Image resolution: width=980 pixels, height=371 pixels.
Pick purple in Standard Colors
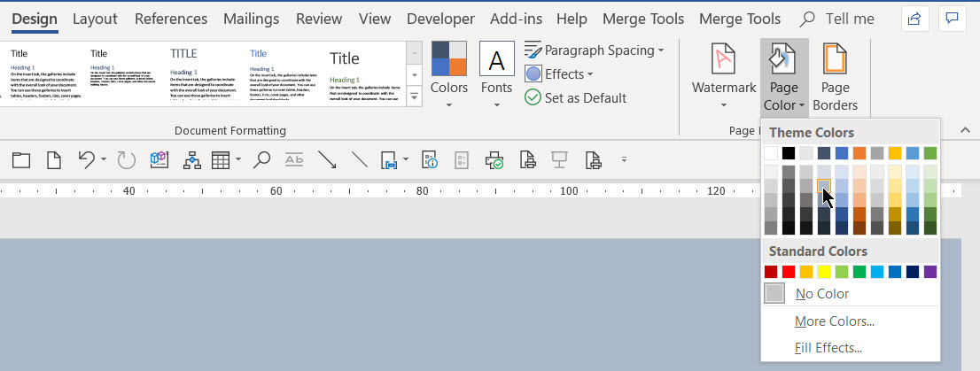[930, 272]
